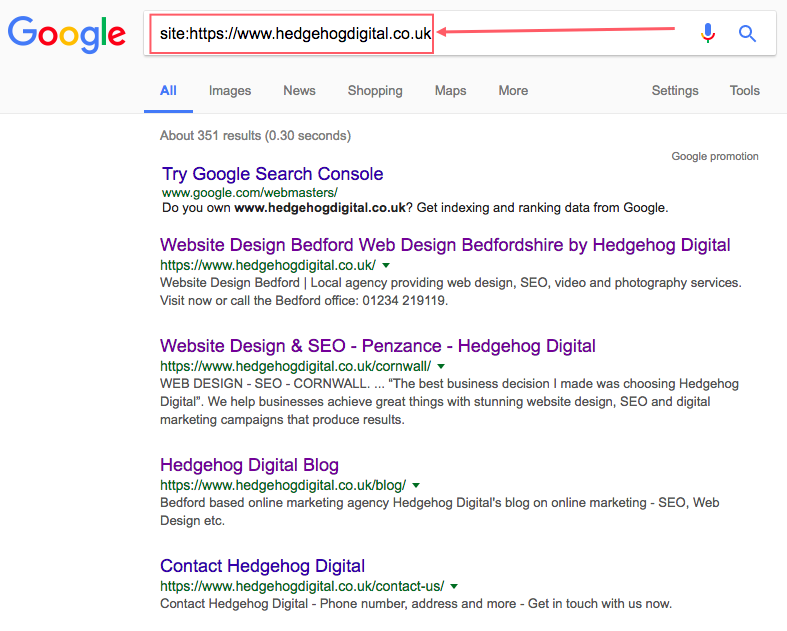Open search Tools options
Image resolution: width=787 pixels, height=631 pixels.
pos(744,91)
